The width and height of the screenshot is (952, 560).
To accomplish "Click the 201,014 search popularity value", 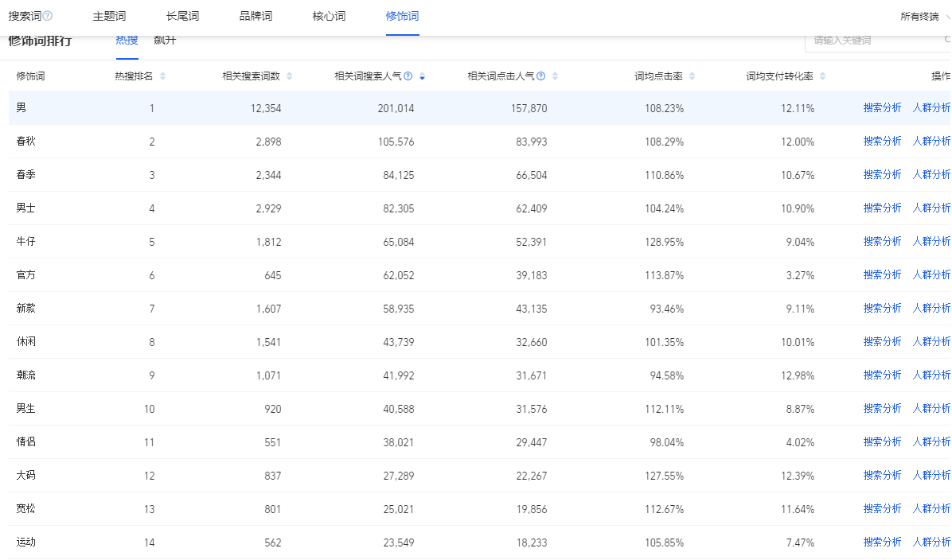I will coord(396,109).
